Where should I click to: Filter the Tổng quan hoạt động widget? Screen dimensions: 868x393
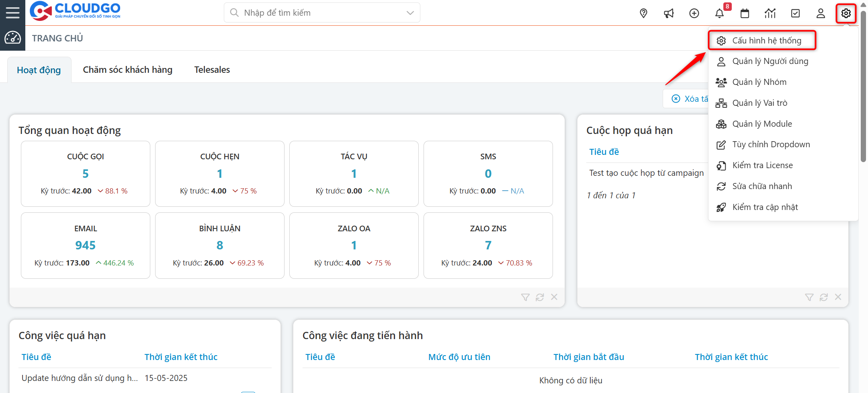pyautogui.click(x=525, y=297)
